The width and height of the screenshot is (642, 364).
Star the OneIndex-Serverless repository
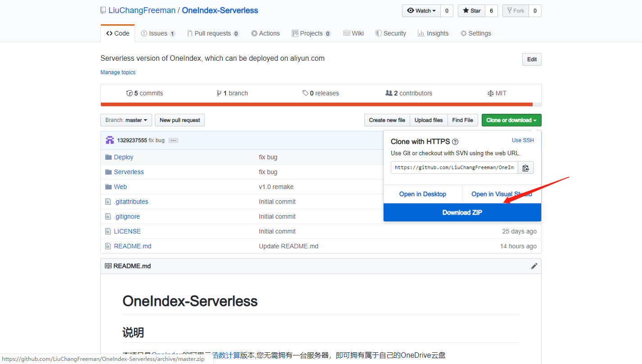point(471,10)
